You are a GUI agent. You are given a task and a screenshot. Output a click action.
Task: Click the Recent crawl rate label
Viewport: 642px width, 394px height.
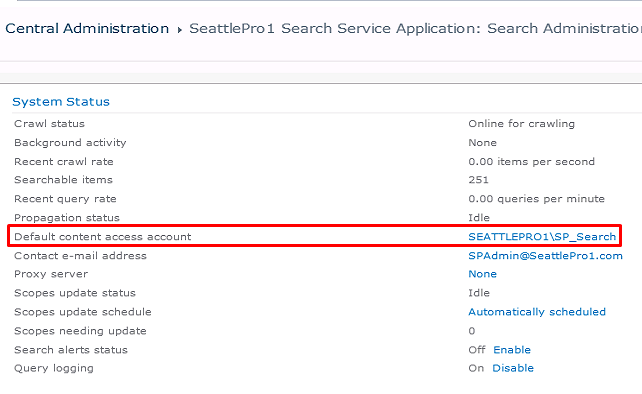[63, 162]
